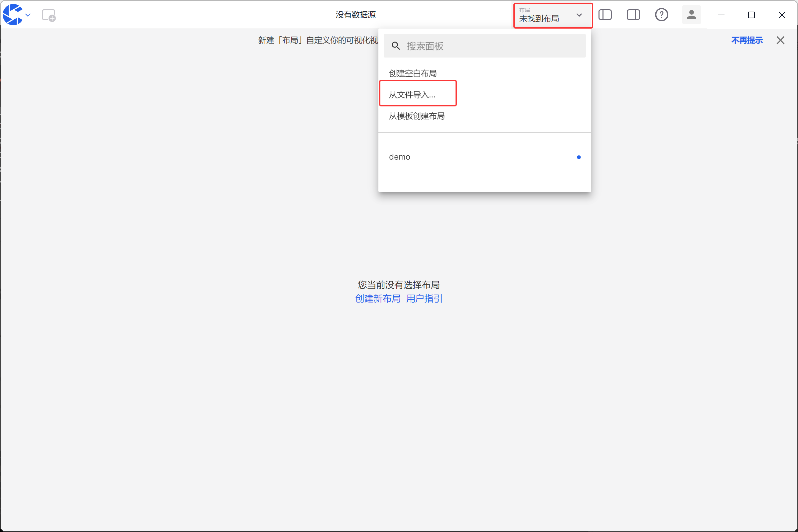Choose 从文件导入 in the layout menu
The image size is (798, 532).
tap(412, 95)
